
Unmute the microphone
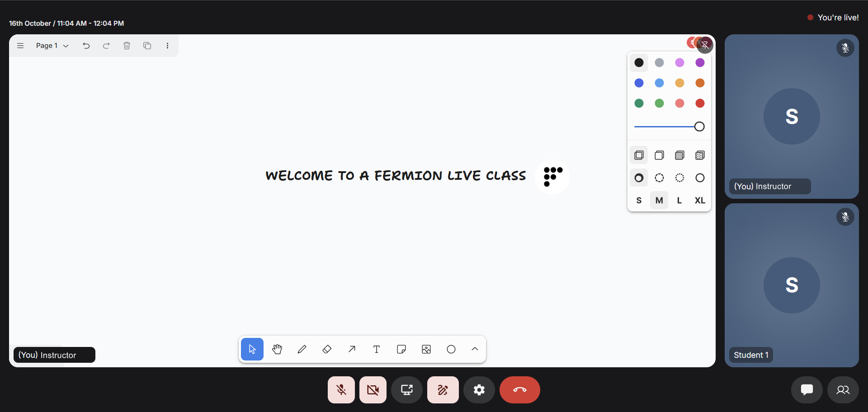click(341, 390)
